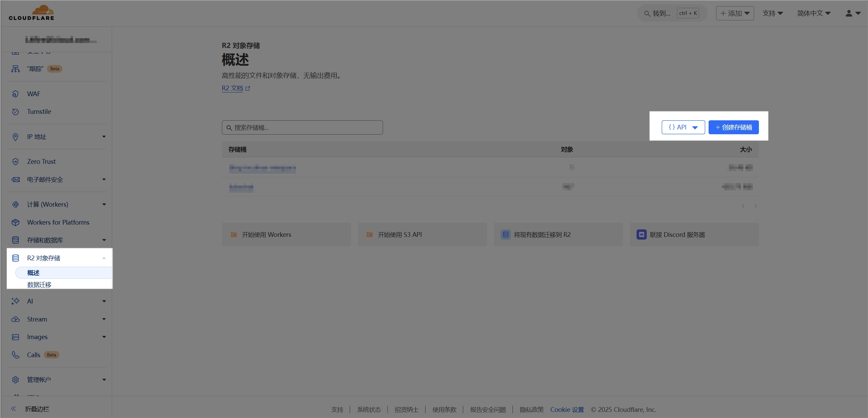Viewport: 868px width, 418px height.
Task: Click the IP 地址 location pin icon
Action: [x=15, y=137]
